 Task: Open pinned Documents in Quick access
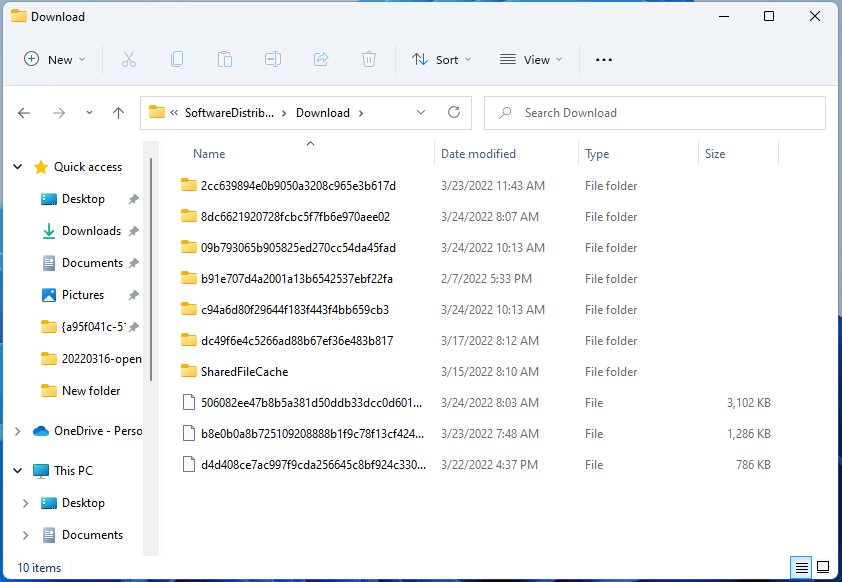click(x=92, y=263)
